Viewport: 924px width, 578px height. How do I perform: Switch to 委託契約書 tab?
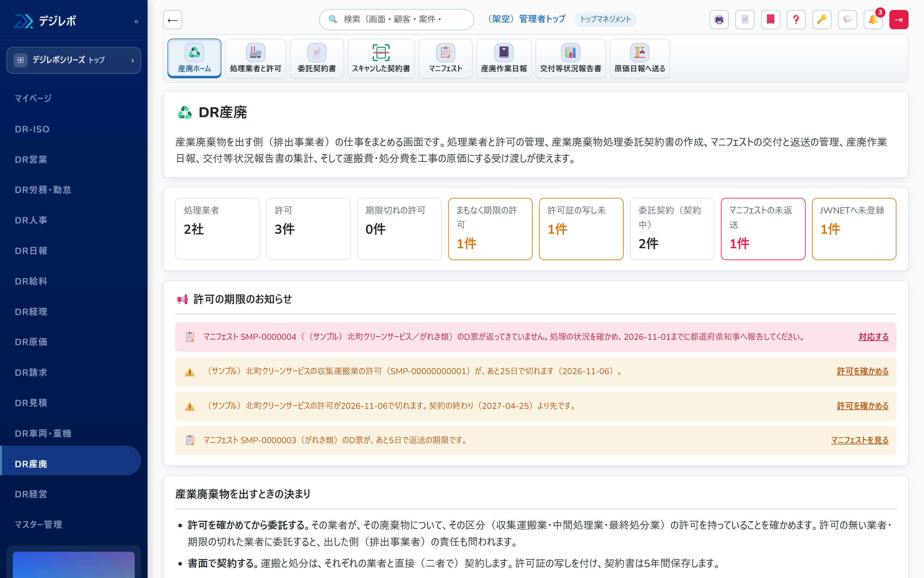[317, 58]
